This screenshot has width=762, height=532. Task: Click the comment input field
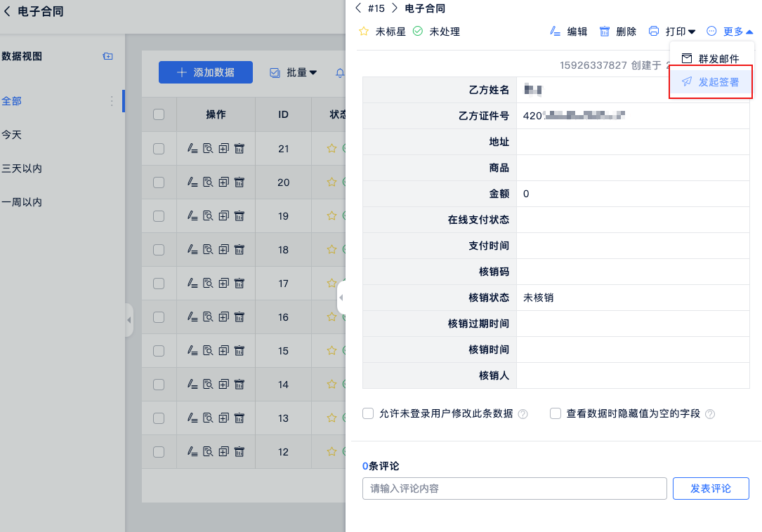[514, 488]
